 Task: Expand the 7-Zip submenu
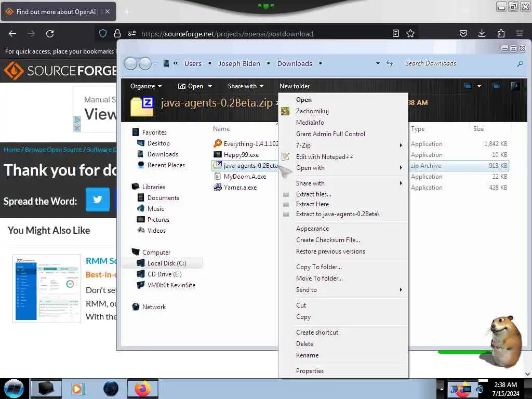[343, 145]
